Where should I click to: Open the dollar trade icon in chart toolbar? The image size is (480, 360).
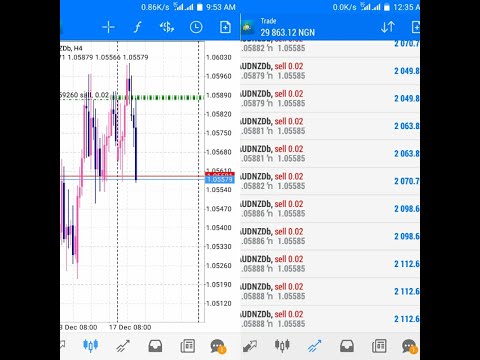tap(167, 27)
